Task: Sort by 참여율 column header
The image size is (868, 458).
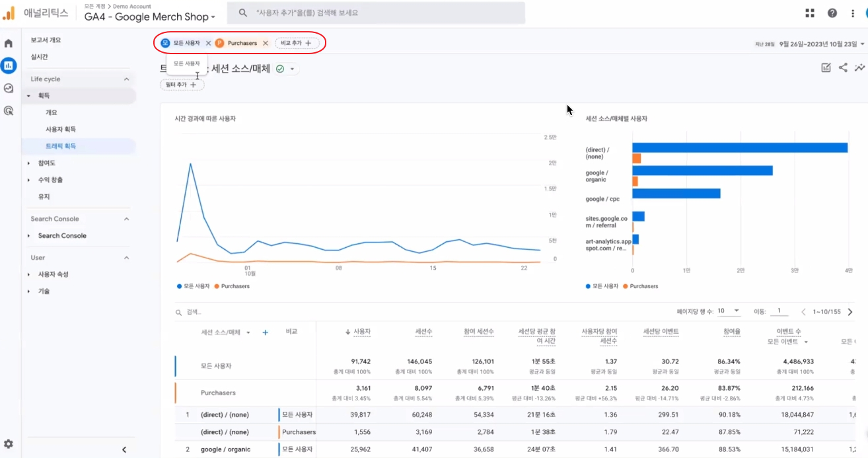Action: click(732, 331)
